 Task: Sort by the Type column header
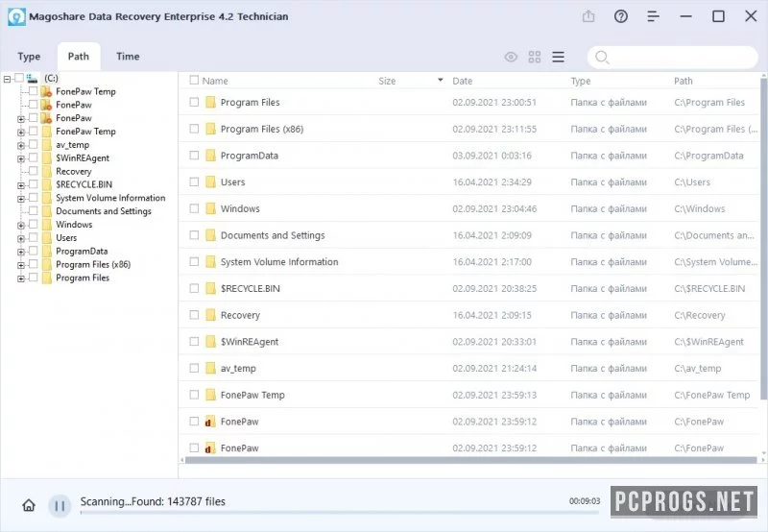point(581,81)
